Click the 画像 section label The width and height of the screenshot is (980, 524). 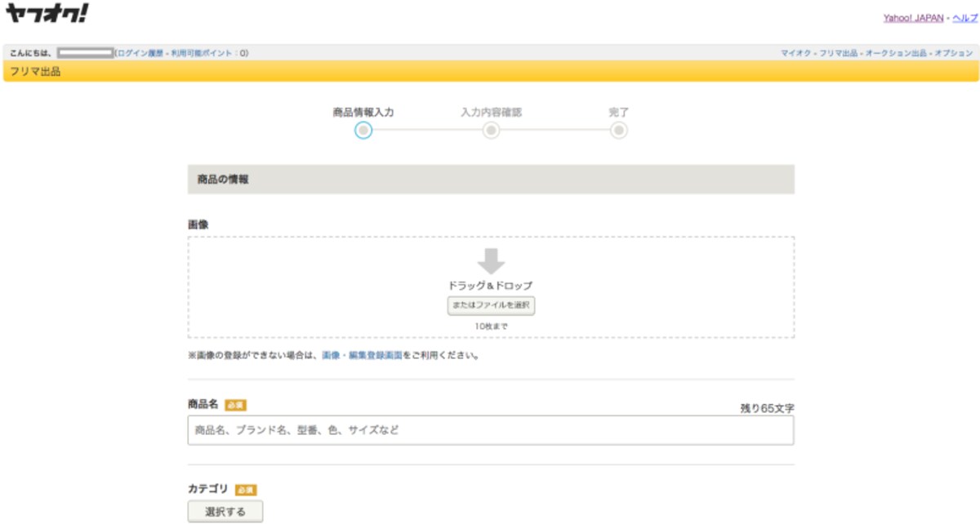pyautogui.click(x=198, y=224)
